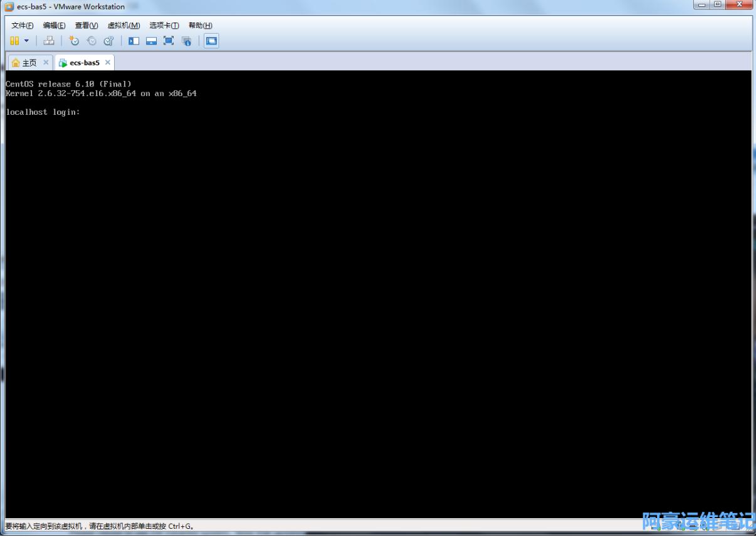Enter full screen mode

click(x=169, y=41)
